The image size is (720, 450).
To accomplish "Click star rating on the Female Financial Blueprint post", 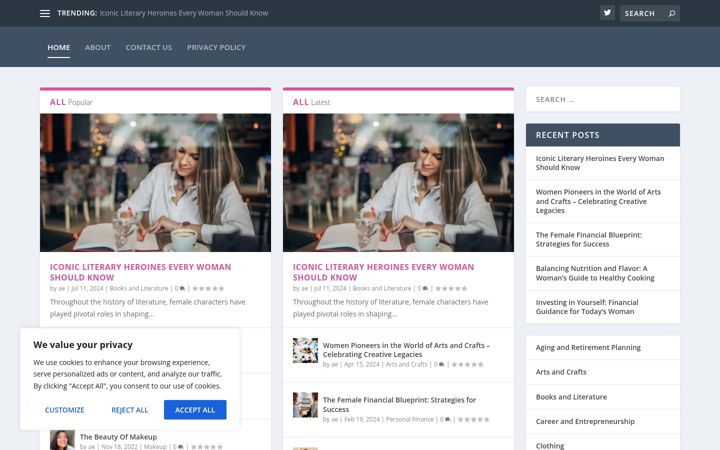I will [x=473, y=420].
